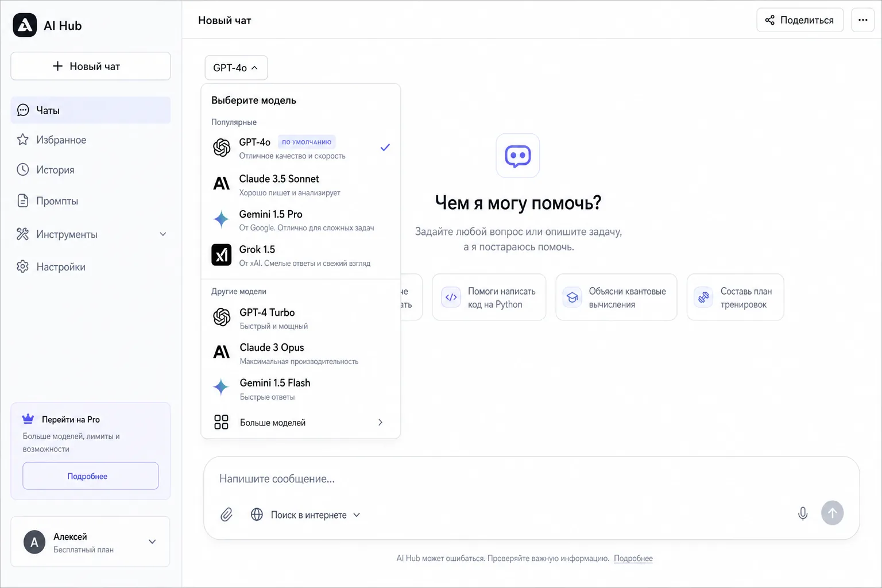Click the Anthropic logo beside Claude 3.5 Sonnet
Screen dimensions: 882x588
point(222,184)
